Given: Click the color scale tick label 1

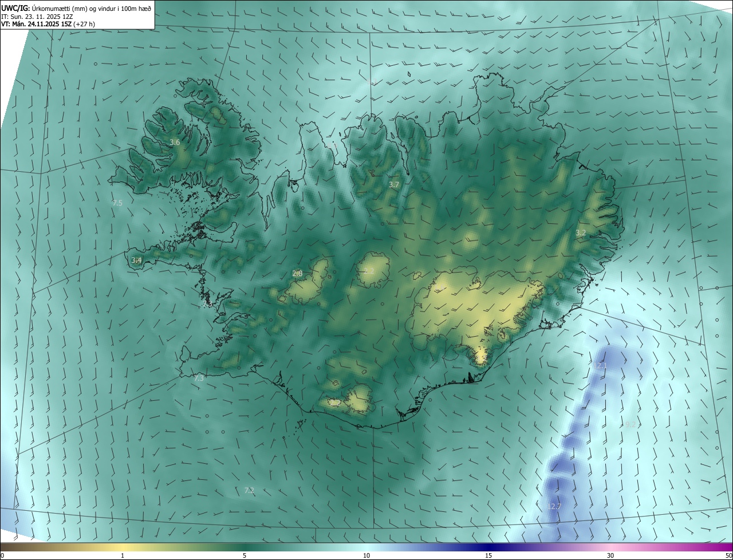Looking at the screenshot, I should [123, 555].
